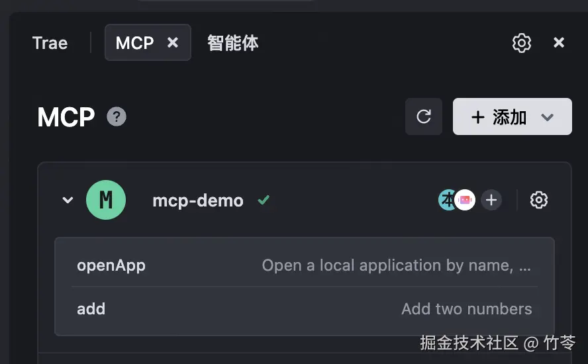Open mcp-demo server settings gear
588x364 pixels.
pyautogui.click(x=539, y=200)
